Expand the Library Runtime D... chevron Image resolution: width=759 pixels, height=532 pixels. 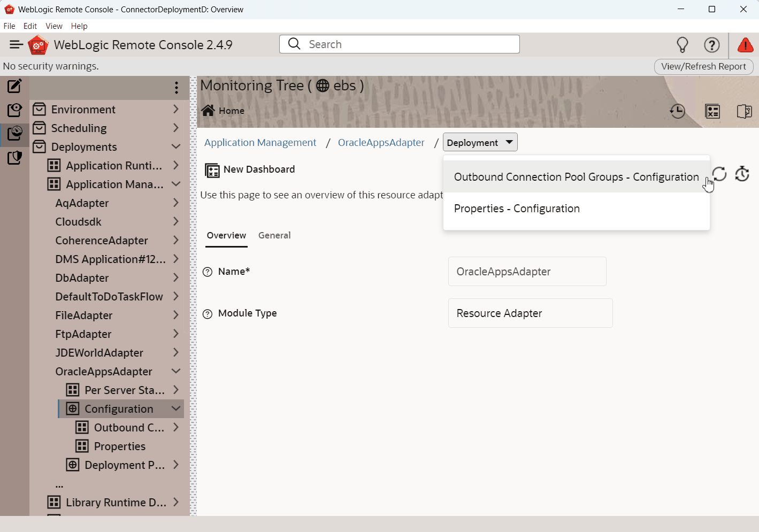point(175,502)
